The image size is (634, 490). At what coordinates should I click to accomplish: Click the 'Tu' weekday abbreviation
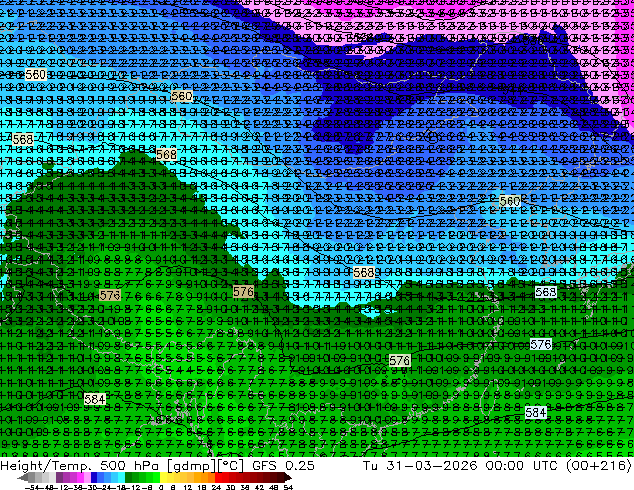pyautogui.click(x=371, y=466)
